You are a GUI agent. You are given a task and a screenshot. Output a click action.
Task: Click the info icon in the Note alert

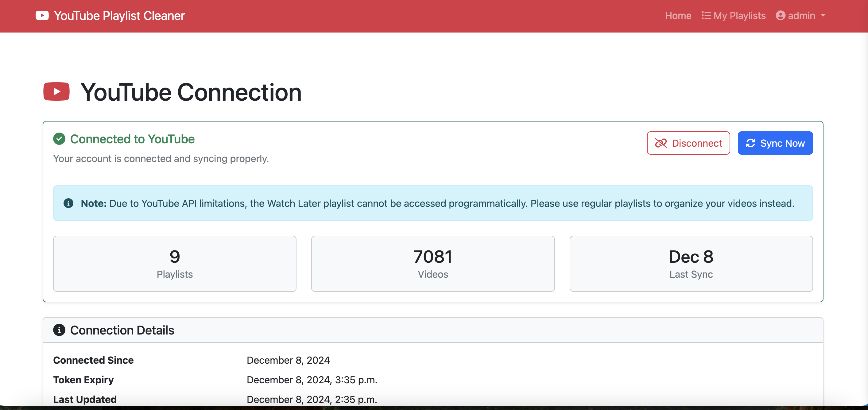68,203
